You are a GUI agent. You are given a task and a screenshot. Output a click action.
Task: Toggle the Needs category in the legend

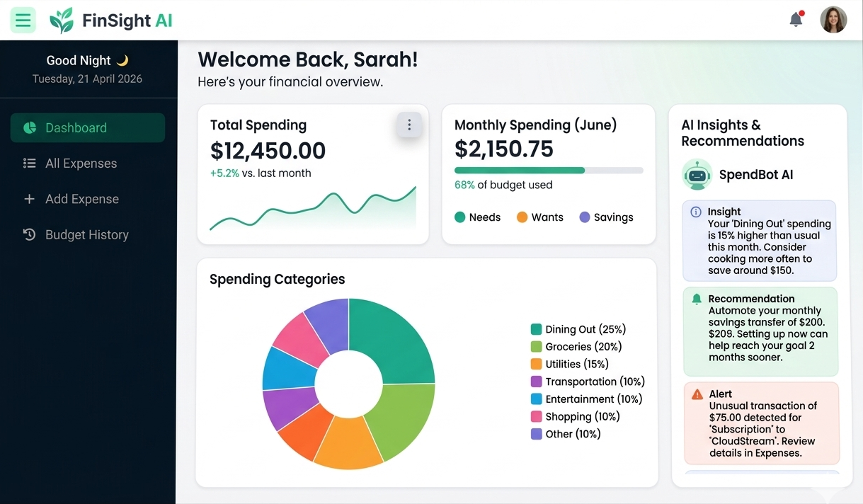click(x=477, y=217)
